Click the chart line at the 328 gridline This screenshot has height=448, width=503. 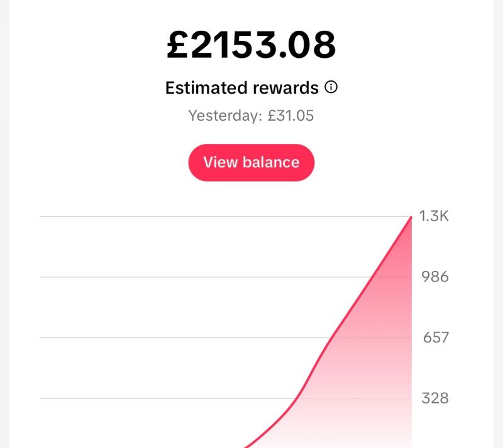point(294,398)
